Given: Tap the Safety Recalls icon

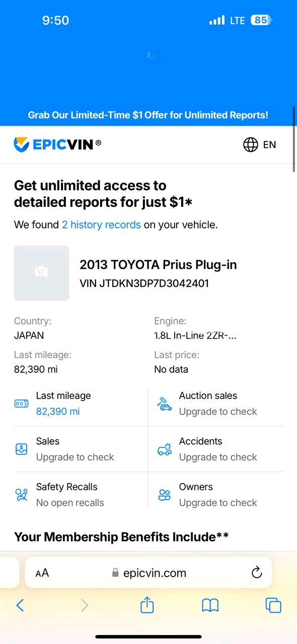Looking at the screenshot, I should tap(22, 495).
